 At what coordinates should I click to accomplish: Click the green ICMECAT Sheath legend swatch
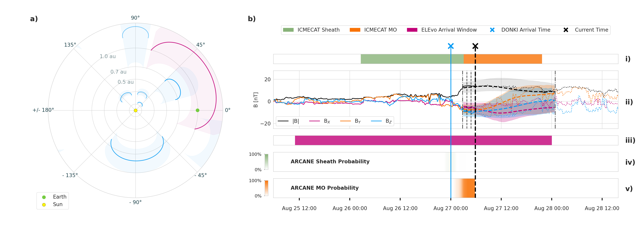(288, 30)
